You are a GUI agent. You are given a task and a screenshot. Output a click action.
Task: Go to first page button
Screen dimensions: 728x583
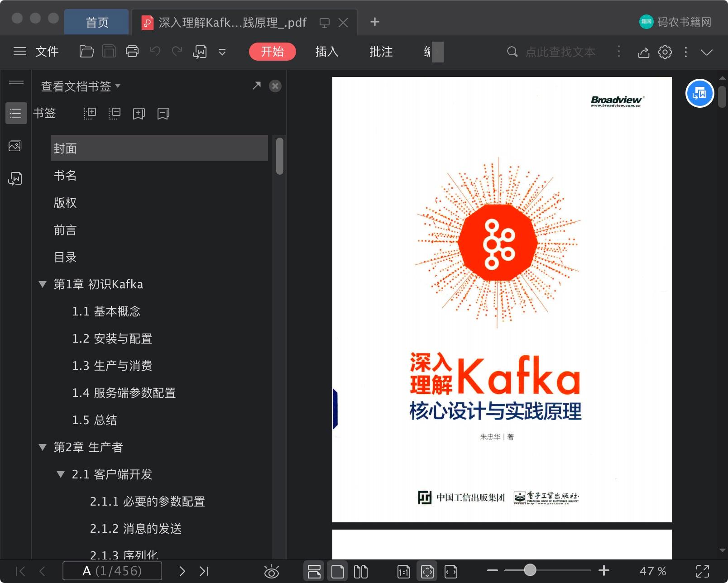coord(20,571)
